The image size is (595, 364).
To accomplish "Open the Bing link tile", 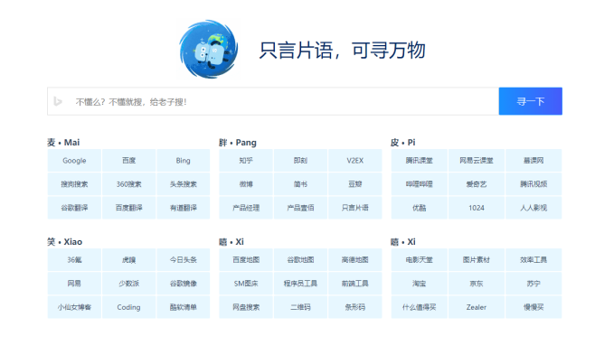I will [x=184, y=161].
